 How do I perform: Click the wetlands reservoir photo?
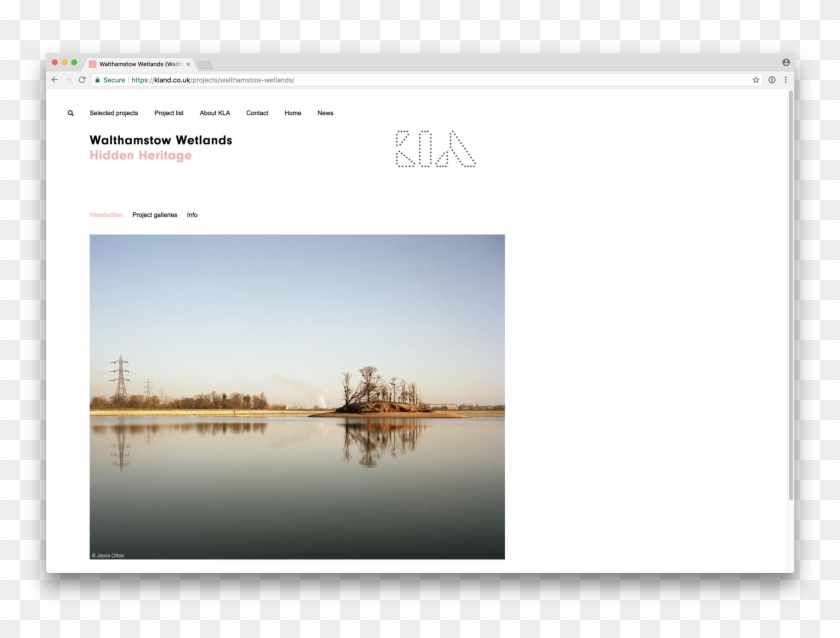tap(297, 396)
